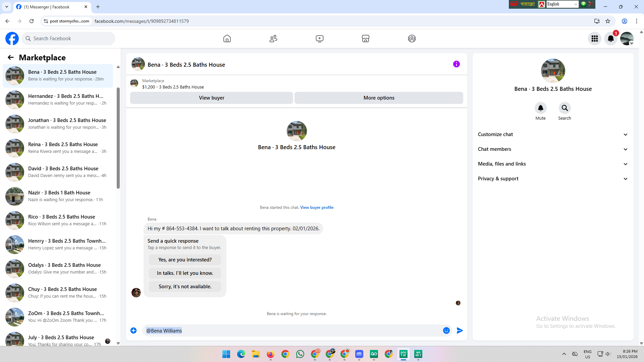644x362 pixels.
Task: Search in conversation magnifier button
Action: [x=565, y=108]
